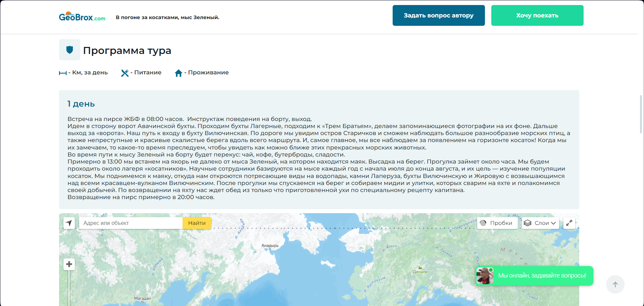Click the Магадан city label on the map
The image size is (644, 306).
[142, 298]
